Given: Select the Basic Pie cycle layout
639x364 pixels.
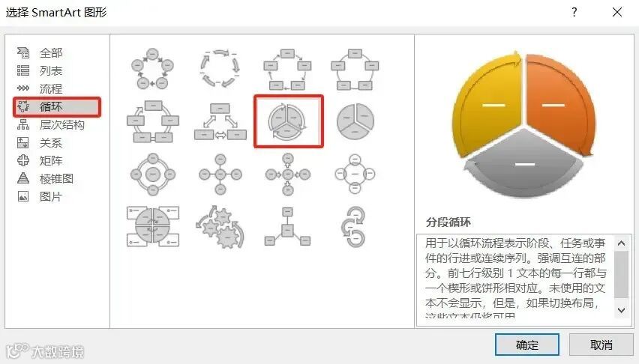Looking at the screenshot, I should tap(355, 121).
